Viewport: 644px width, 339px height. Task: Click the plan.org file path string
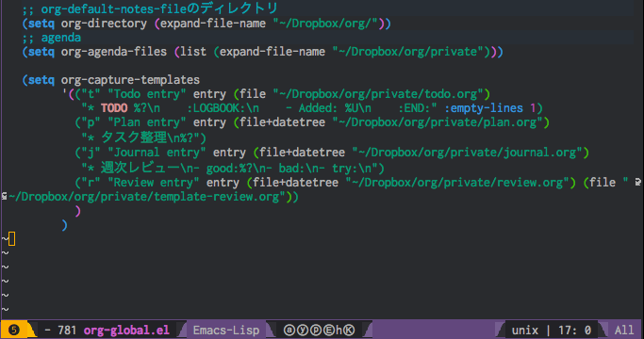438,122
